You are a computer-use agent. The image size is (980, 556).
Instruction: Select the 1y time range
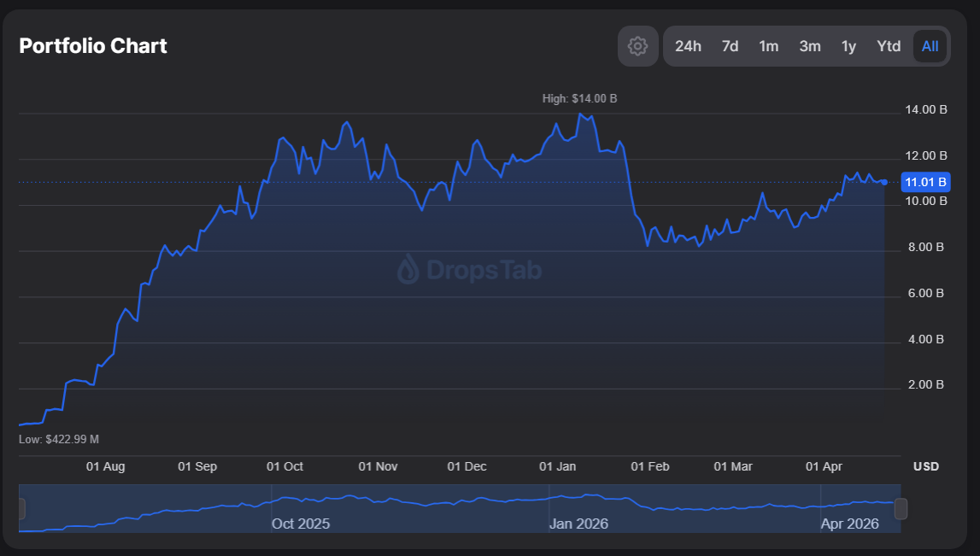pos(848,46)
